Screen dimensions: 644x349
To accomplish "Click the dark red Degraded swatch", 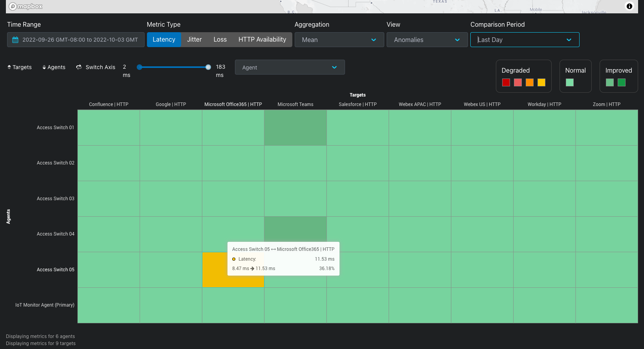I will click(506, 82).
